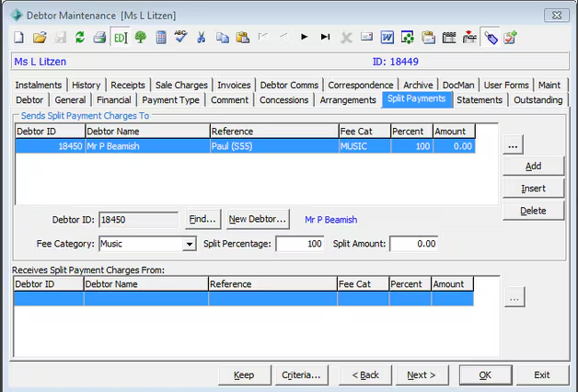The height and width of the screenshot is (392, 578).
Task: Click the Split Percentage input field
Action: (300, 245)
